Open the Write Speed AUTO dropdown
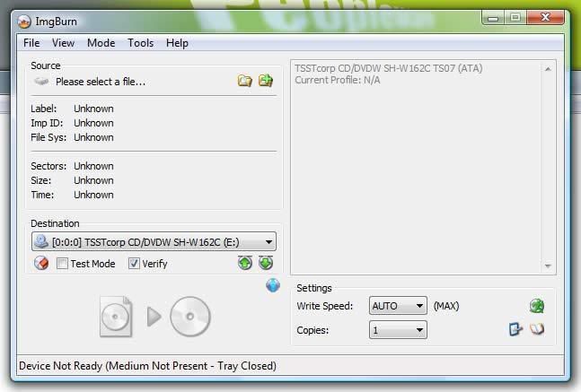Image resolution: width=581 pixels, height=392 pixels. [x=398, y=306]
